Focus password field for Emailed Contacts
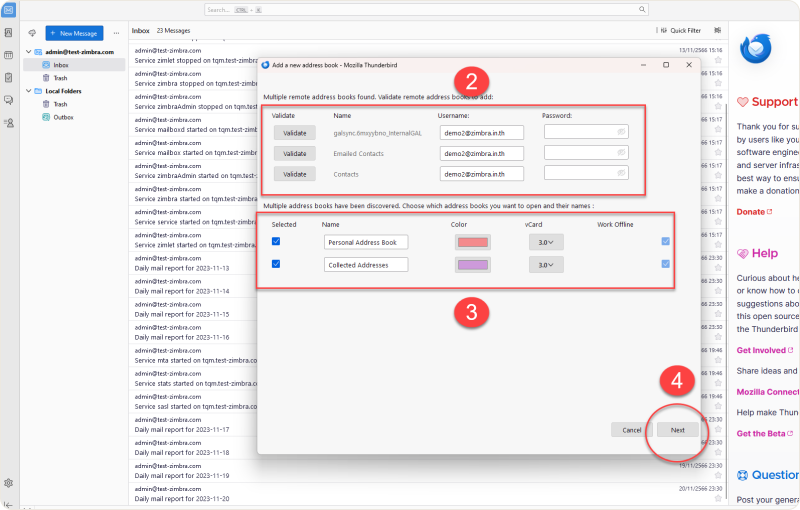 586,152
